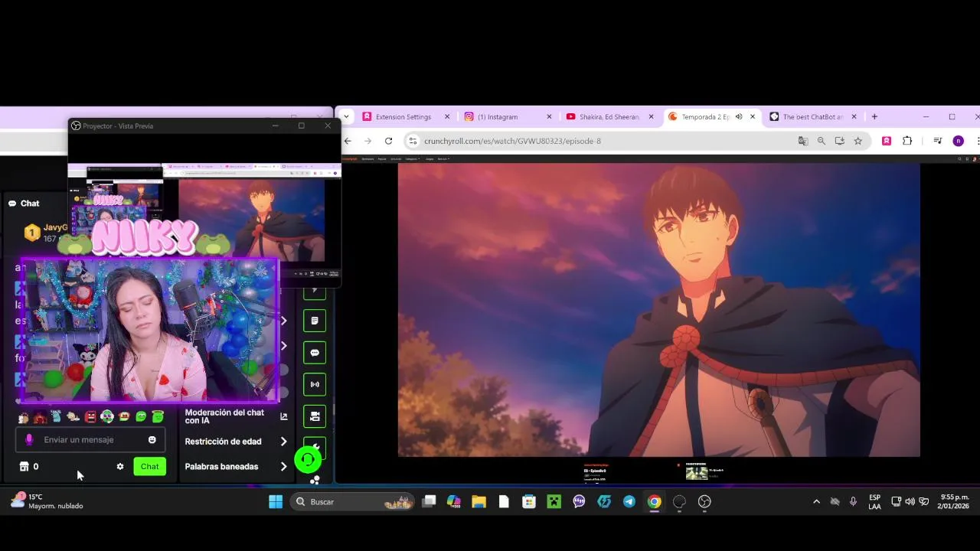Click the pink extension icon in Chrome toolbar
Viewport: 980px width, 551px height.
[x=887, y=141]
